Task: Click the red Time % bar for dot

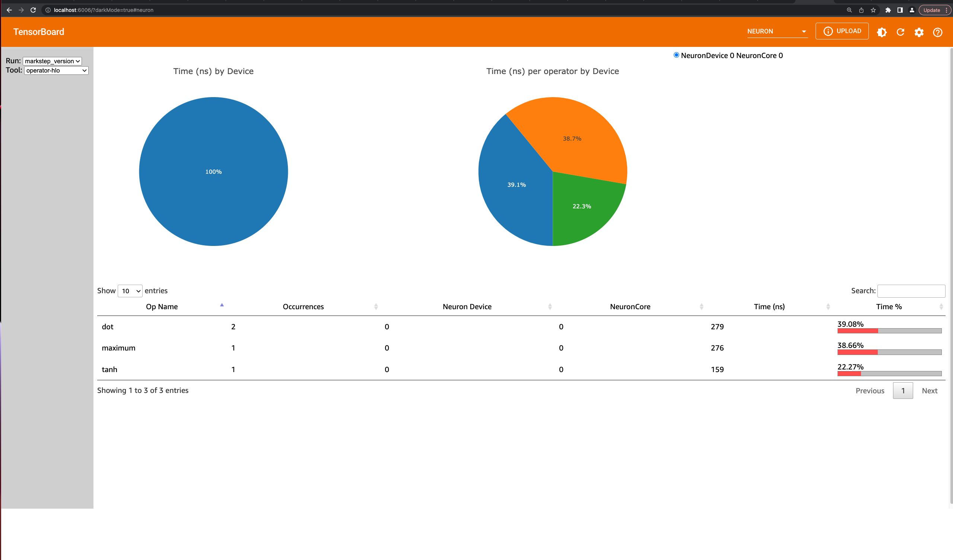Action: pos(857,331)
